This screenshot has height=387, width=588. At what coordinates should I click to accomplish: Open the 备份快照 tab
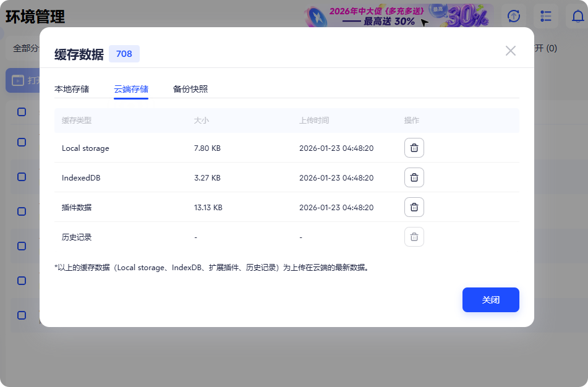[x=190, y=89]
